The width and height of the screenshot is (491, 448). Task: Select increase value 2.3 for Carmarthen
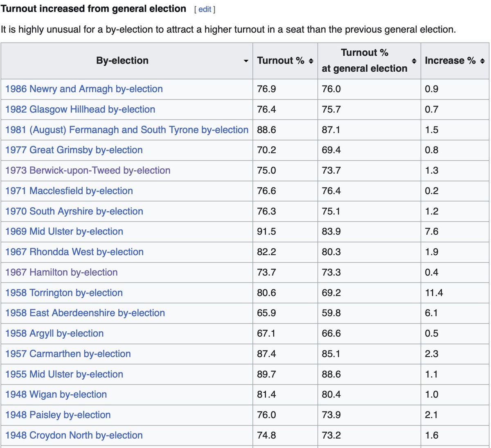pyautogui.click(x=432, y=354)
